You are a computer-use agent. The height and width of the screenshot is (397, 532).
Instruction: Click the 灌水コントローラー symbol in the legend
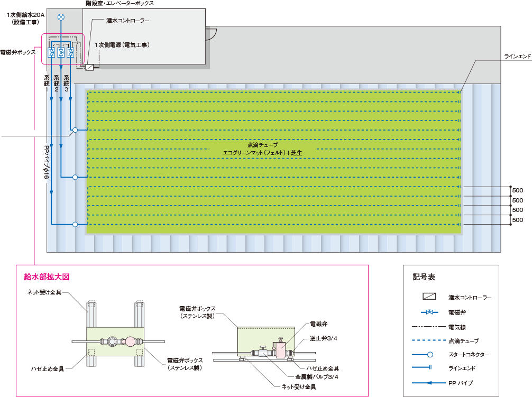429,297
